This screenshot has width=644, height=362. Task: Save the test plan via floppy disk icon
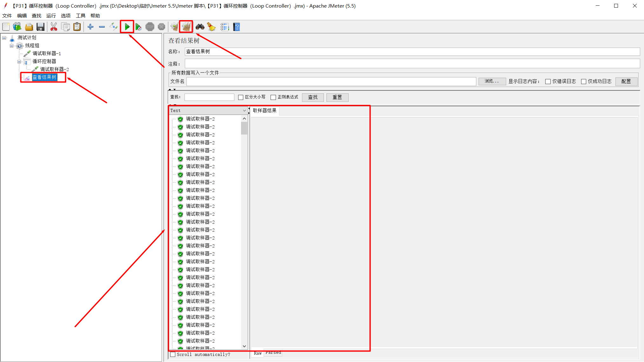[40, 27]
